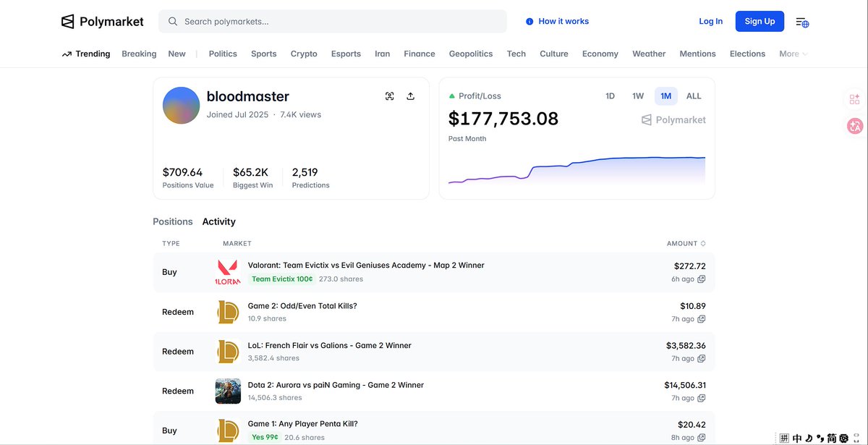868x445 pixels.
Task: Go to Politics category
Action: (223, 54)
